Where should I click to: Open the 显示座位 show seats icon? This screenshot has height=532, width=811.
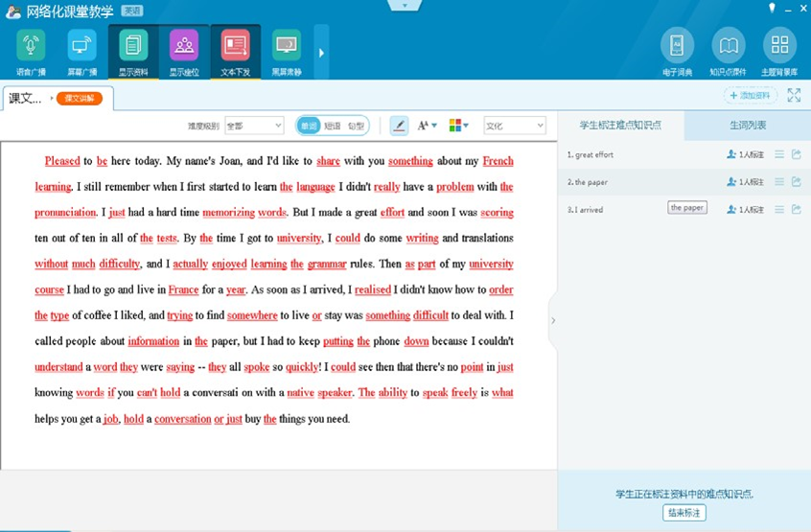click(184, 46)
